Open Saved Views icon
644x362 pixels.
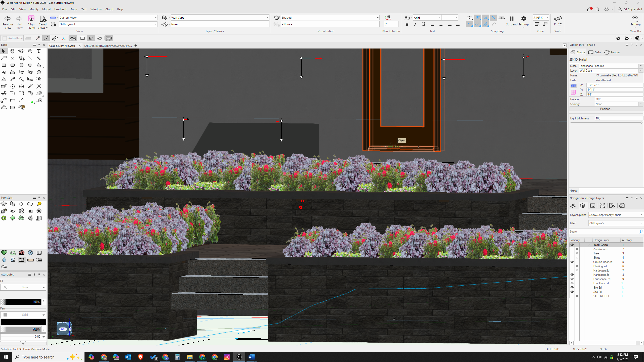pos(43,19)
